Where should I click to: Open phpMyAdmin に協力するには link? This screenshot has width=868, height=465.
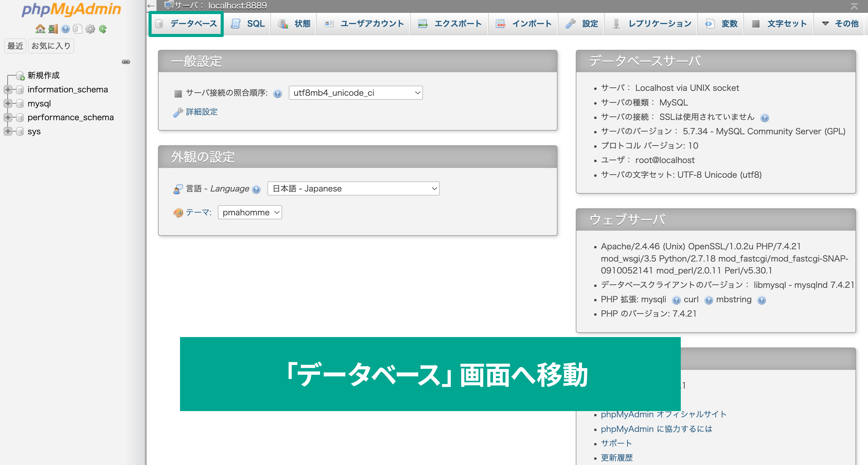click(657, 429)
